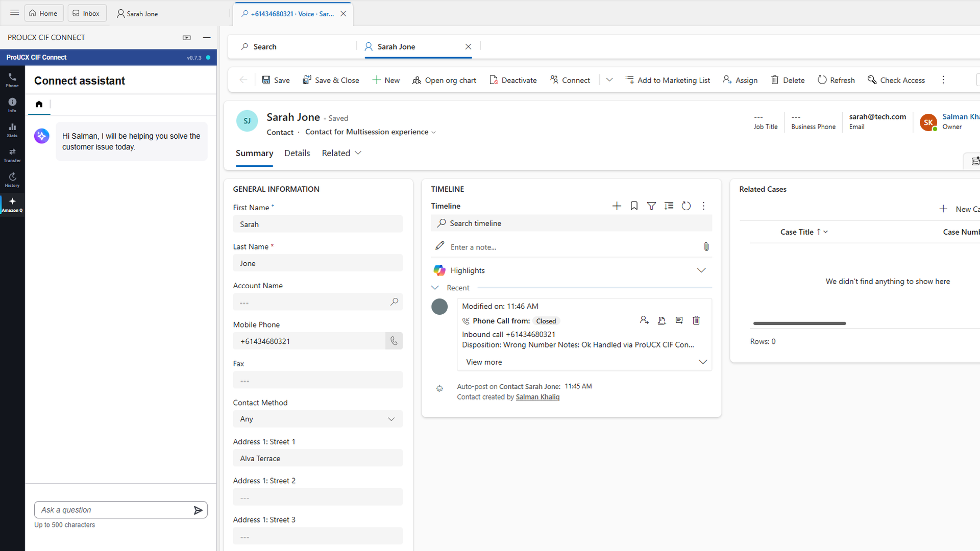
Task: Open the Home tab
Action: 44,13
